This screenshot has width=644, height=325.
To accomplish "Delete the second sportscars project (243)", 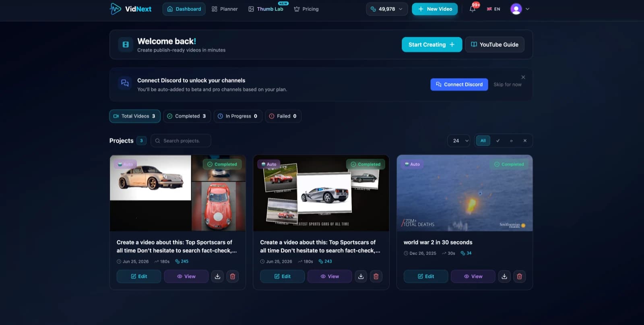I will click(376, 276).
